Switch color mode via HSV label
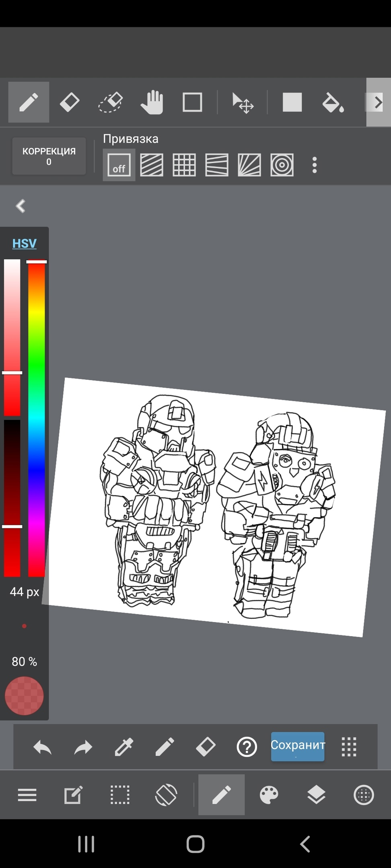Image resolution: width=391 pixels, height=868 pixels. point(24,244)
